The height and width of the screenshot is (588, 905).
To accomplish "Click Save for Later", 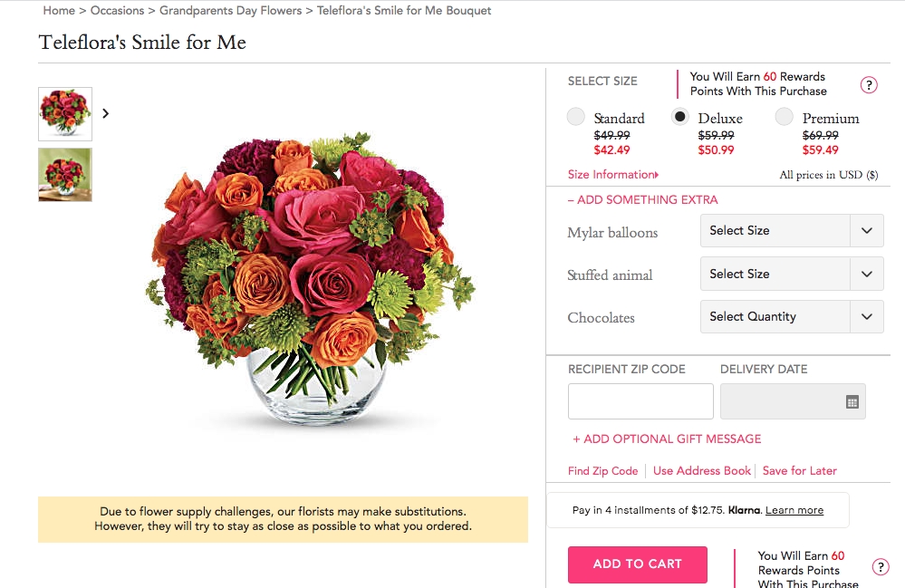I will (x=799, y=470).
